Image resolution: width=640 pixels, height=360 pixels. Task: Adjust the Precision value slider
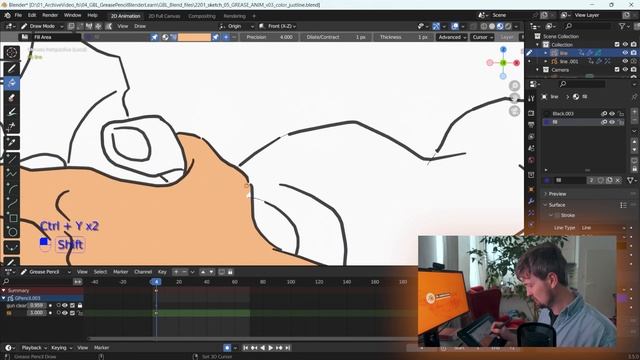point(269,37)
